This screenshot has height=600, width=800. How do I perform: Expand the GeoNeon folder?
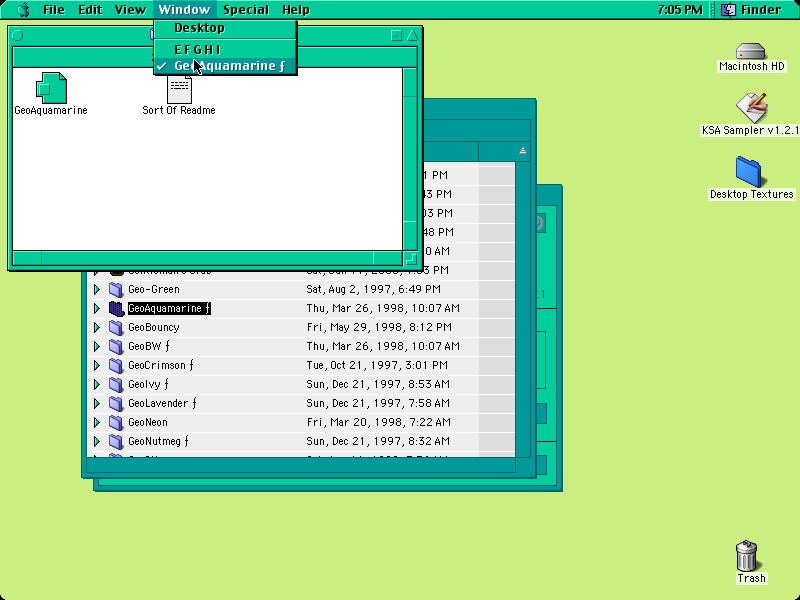click(96, 422)
